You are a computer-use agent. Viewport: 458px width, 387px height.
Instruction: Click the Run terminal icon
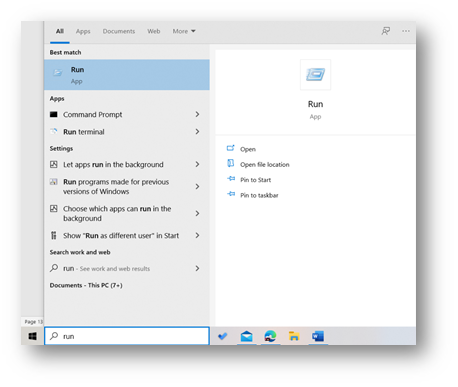pos(54,131)
